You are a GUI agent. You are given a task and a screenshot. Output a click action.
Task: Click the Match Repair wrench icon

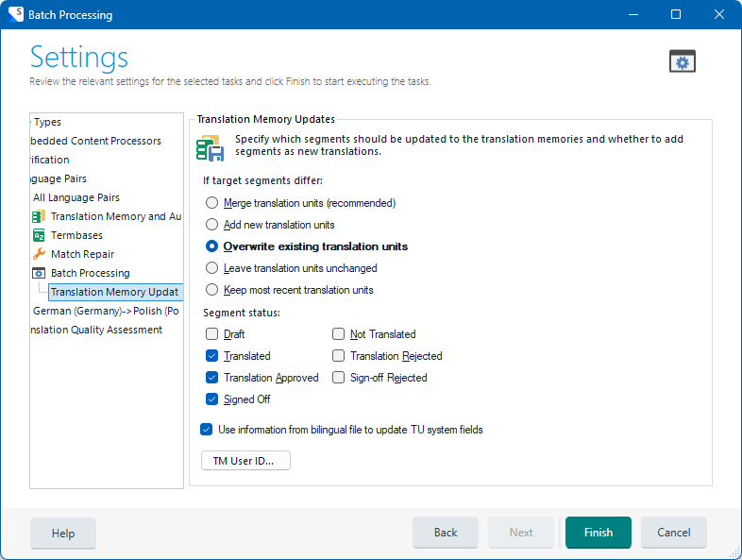point(39,254)
